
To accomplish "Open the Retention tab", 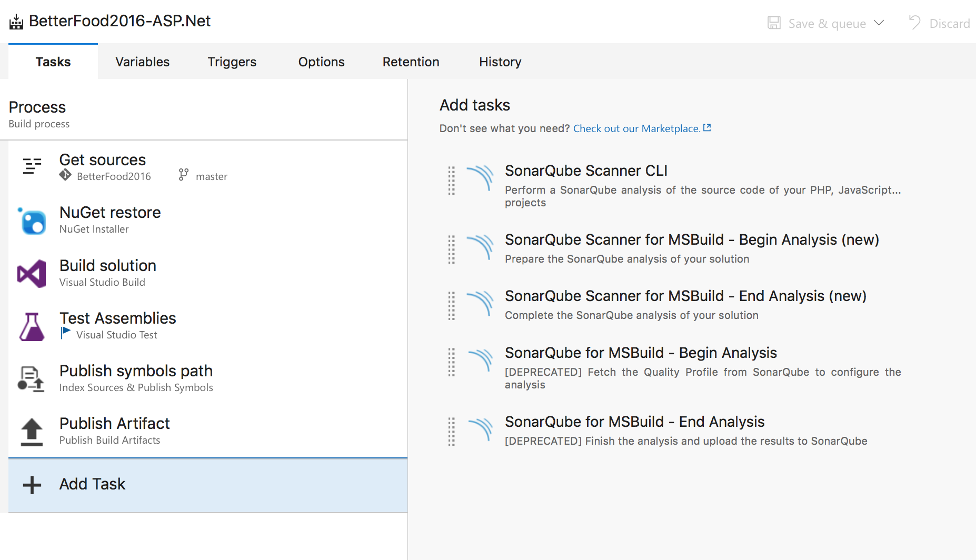I will coord(411,62).
